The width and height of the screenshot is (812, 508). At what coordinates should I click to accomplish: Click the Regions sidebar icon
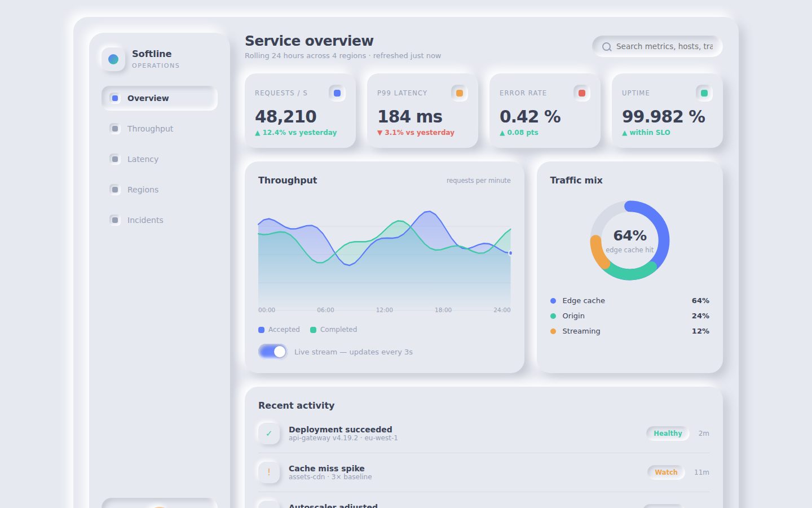pyautogui.click(x=115, y=190)
